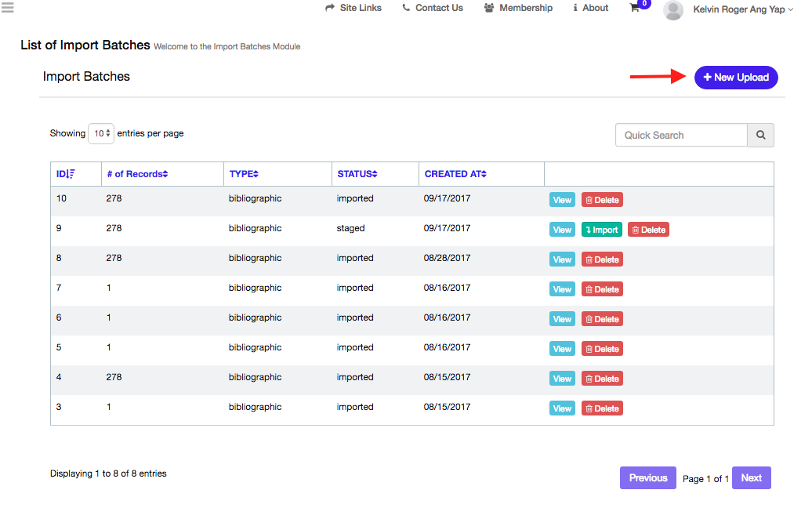Viewport: 812px width, 508px height.
Task: Sort table by # of Records
Action: point(137,174)
